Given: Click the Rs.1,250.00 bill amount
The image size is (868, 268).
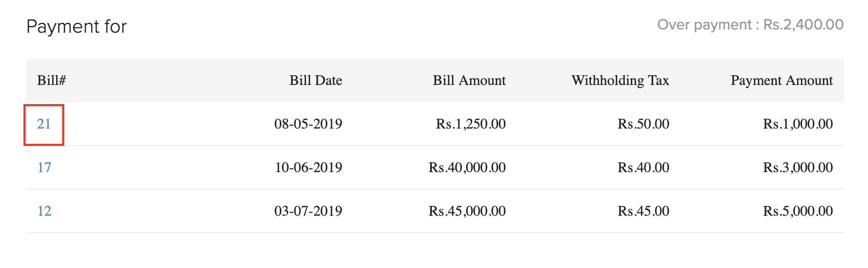Looking at the screenshot, I should pos(471,124).
